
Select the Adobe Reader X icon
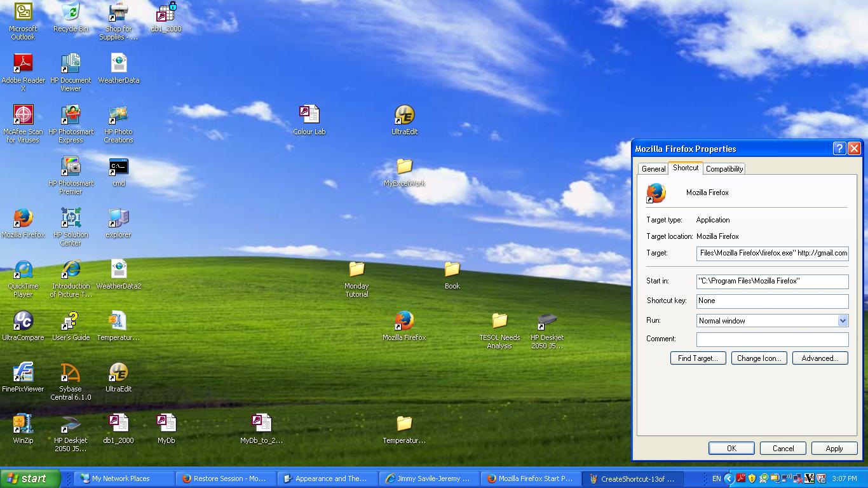(23, 64)
